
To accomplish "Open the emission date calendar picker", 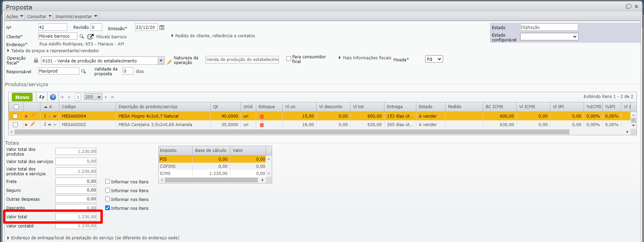I will [x=162, y=27].
